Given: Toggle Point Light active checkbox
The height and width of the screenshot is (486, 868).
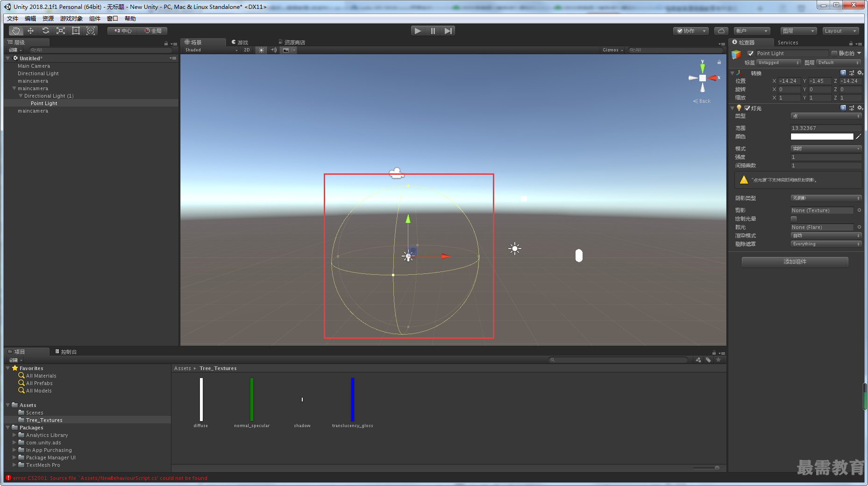Looking at the screenshot, I should click(x=750, y=53).
